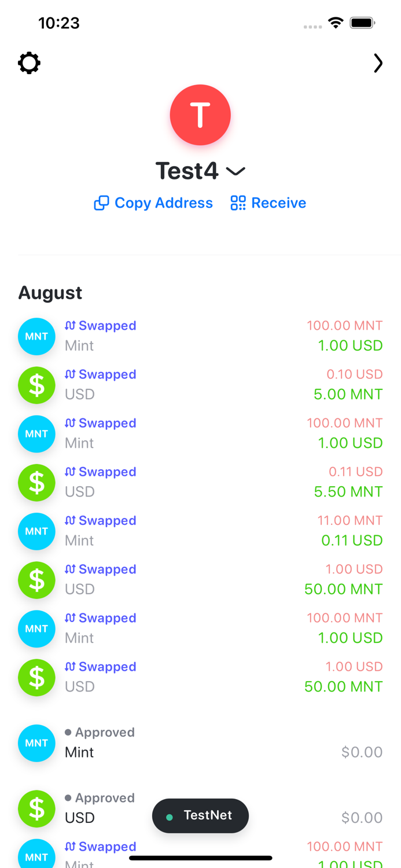This screenshot has width=401, height=868.
Task: Tap dollar icon of 0.10 USD swap
Action: pyautogui.click(x=36, y=385)
